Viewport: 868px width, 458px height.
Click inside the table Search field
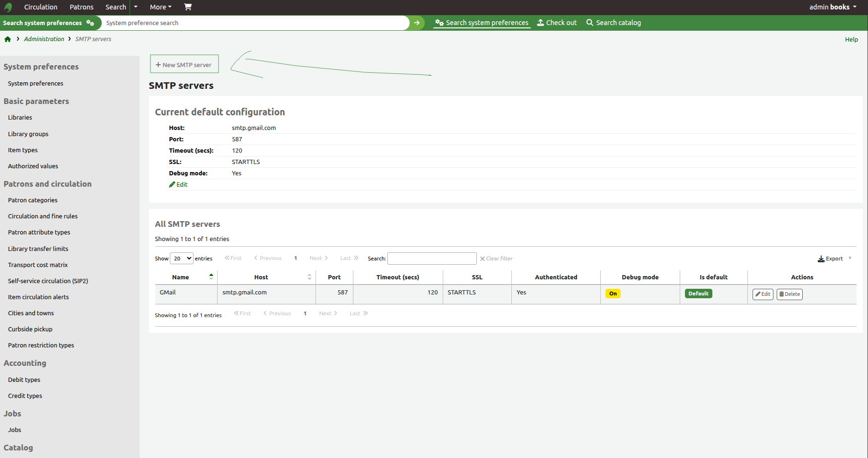pyautogui.click(x=431, y=258)
